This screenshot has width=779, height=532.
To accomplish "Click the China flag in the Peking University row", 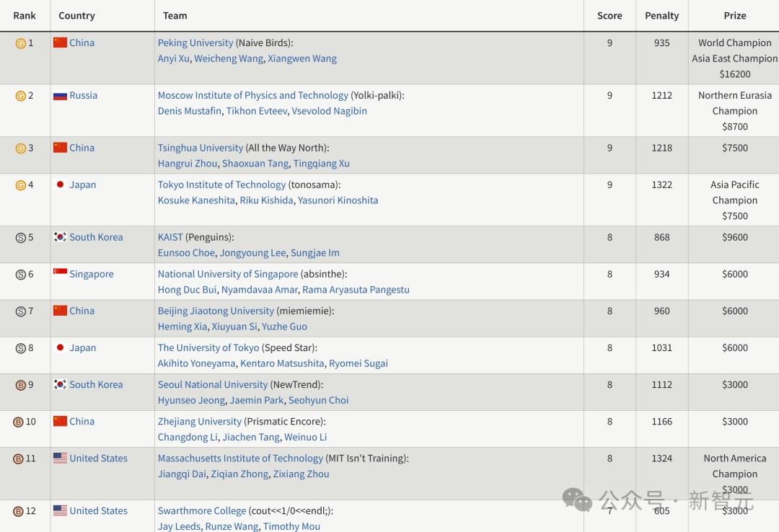I will click(60, 43).
